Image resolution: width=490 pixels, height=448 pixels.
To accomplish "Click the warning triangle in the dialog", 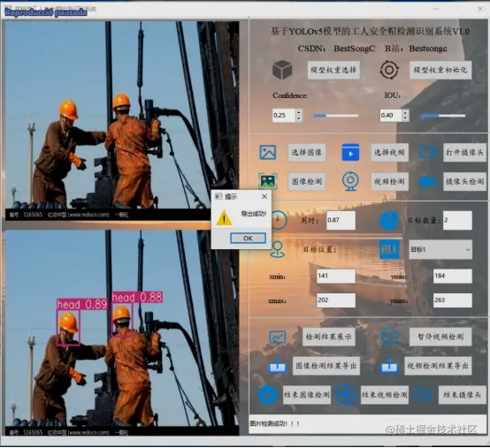I will (x=224, y=218).
